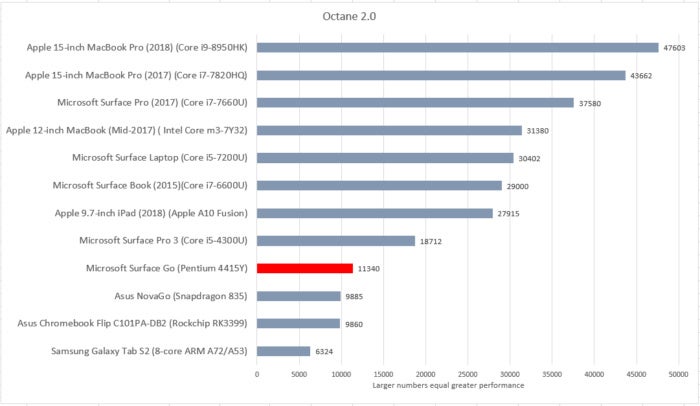
Task: Select the Microsoft Surface Go label
Action: (x=167, y=268)
